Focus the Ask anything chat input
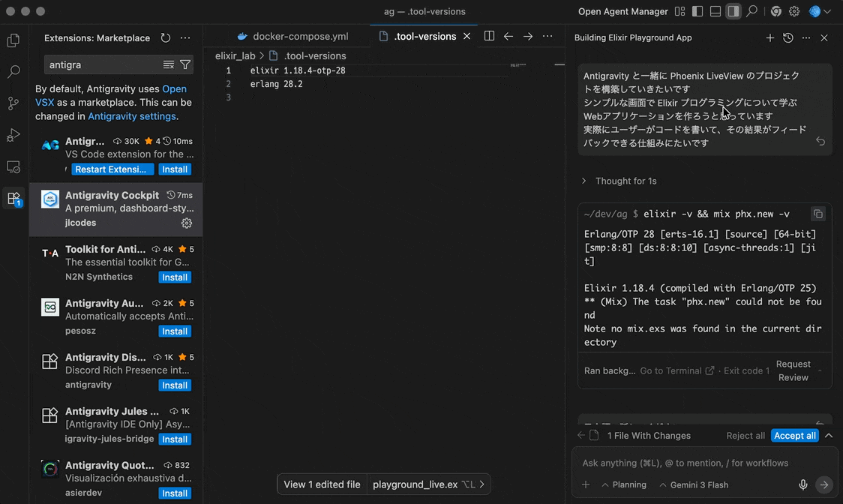The height and width of the screenshot is (504, 843). pyautogui.click(x=704, y=463)
